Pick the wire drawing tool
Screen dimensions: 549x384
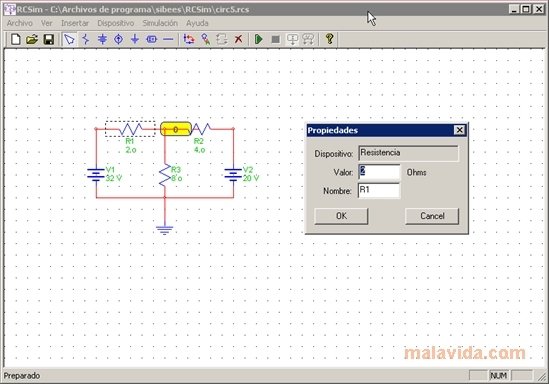click(168, 39)
